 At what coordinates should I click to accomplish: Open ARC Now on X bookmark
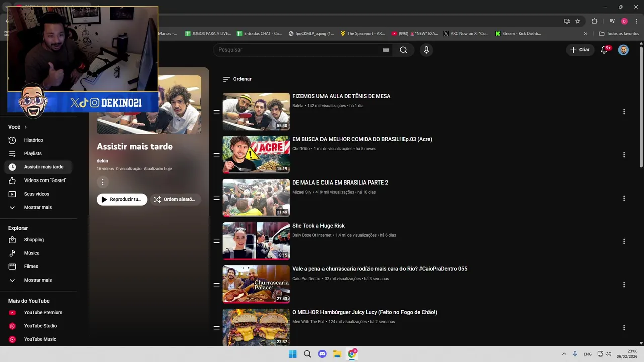466,34
